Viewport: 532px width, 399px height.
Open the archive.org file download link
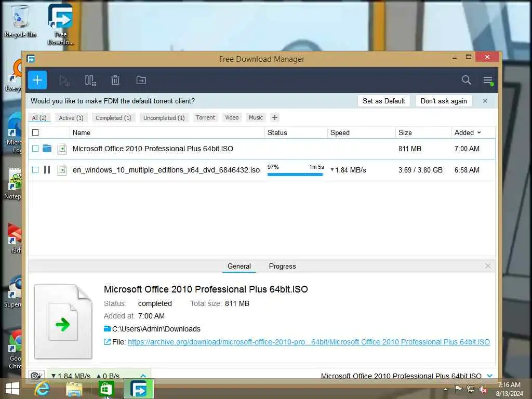(309, 342)
